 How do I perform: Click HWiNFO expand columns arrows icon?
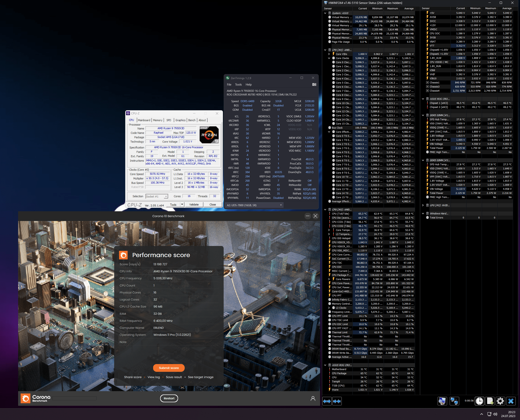327,401
